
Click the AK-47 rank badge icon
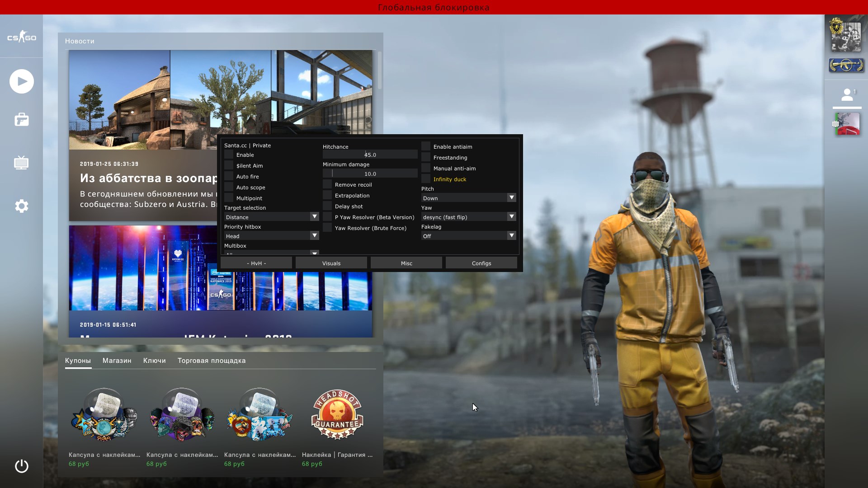pos(846,66)
